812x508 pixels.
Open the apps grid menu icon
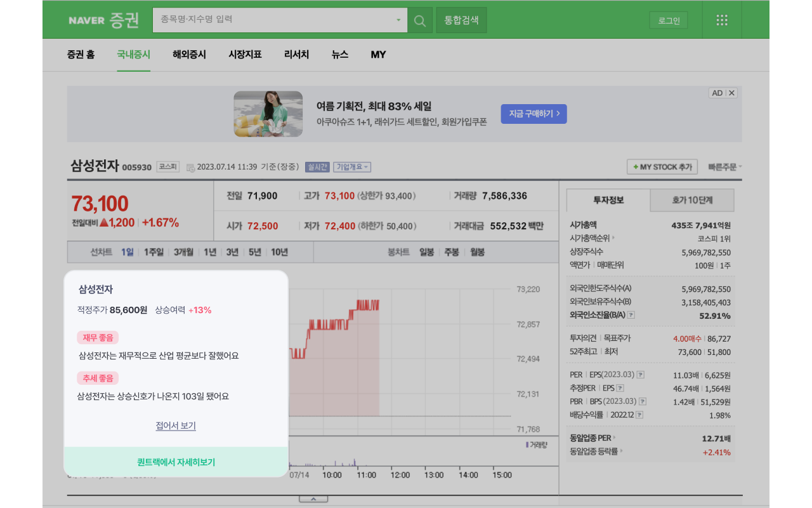[722, 20]
